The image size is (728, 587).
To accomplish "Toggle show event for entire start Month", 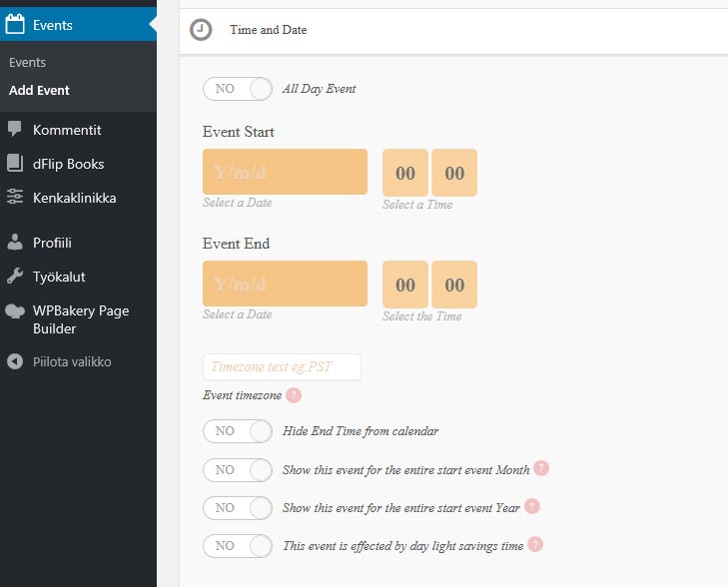I will pyautogui.click(x=238, y=469).
